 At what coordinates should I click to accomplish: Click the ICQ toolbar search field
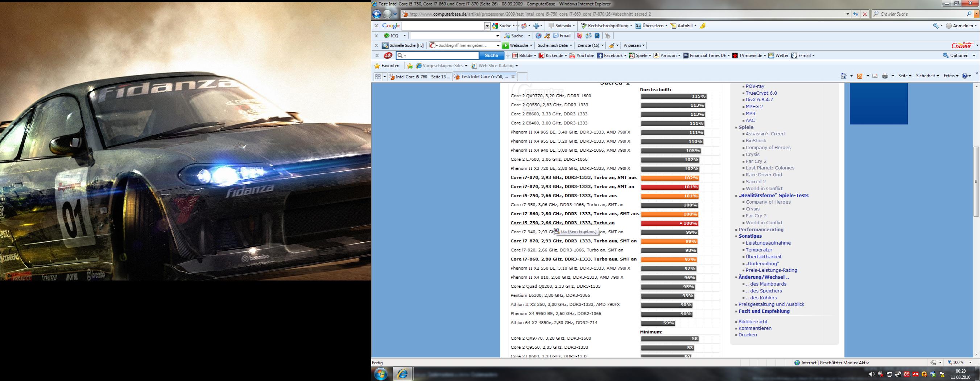pos(455,36)
